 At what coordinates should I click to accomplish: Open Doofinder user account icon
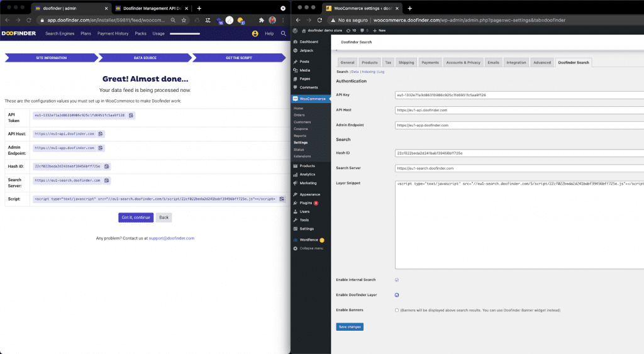255,33
